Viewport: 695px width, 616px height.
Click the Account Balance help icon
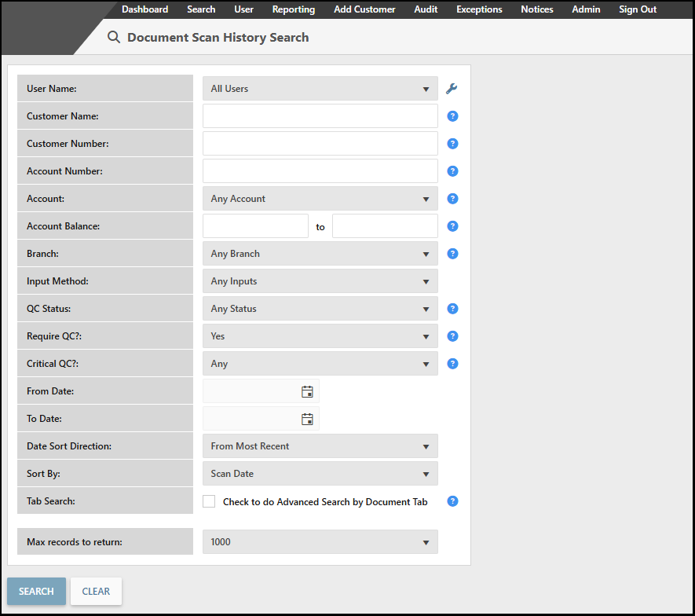452,226
